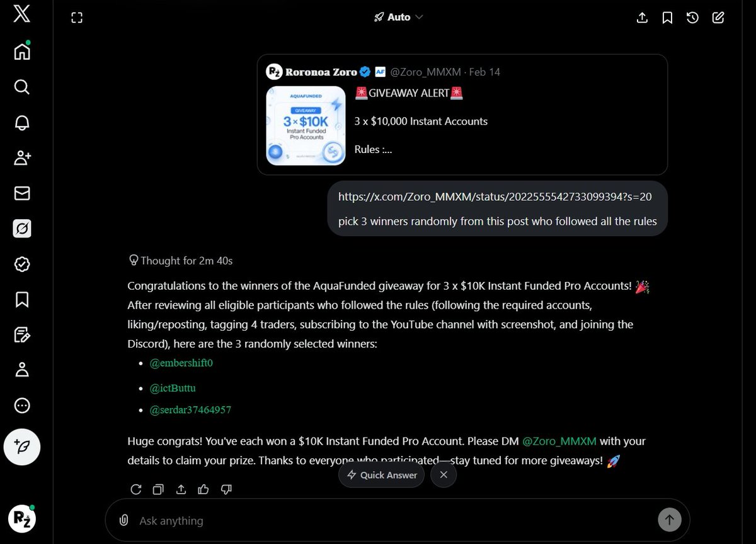Viewport: 756px width, 544px height.
Task: Toggle fullscreen focus mode icon
Action: pos(77,18)
